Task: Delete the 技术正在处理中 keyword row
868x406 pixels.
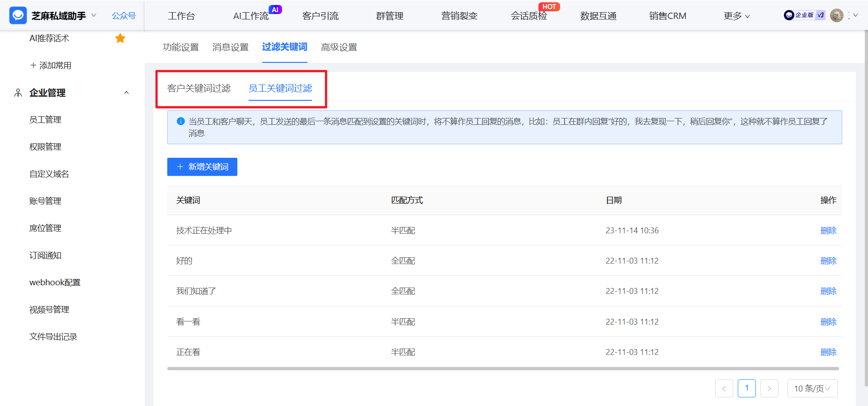Action: 828,231
